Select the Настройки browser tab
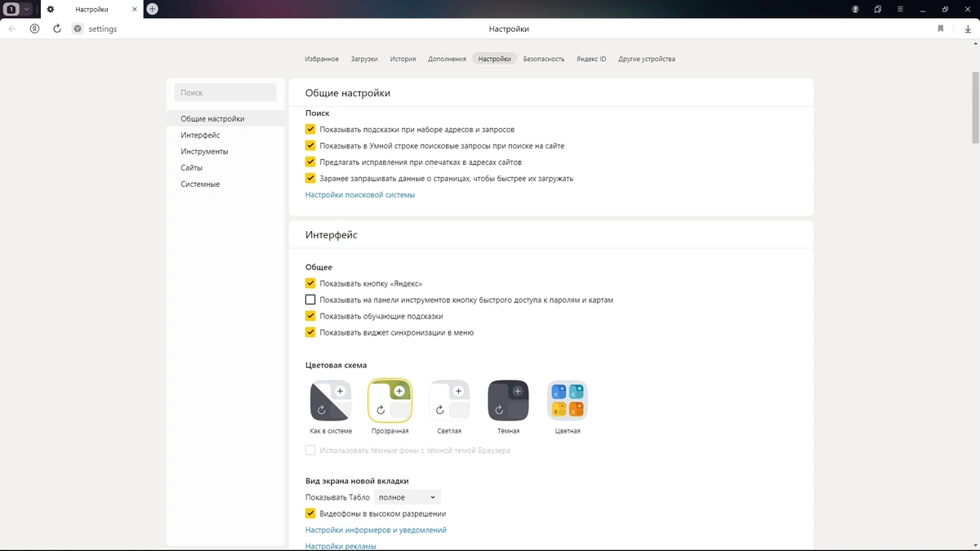Screen dimensions: 980x551 coord(91,9)
